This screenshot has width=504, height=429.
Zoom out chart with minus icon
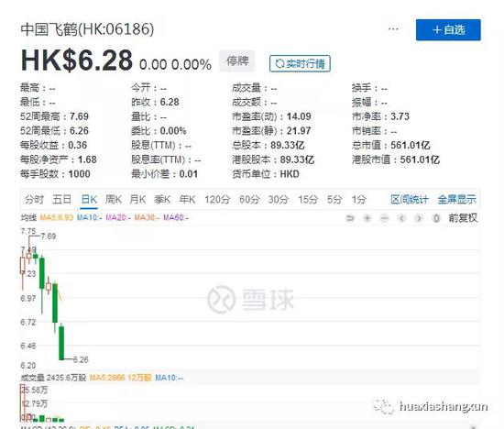click(385, 218)
